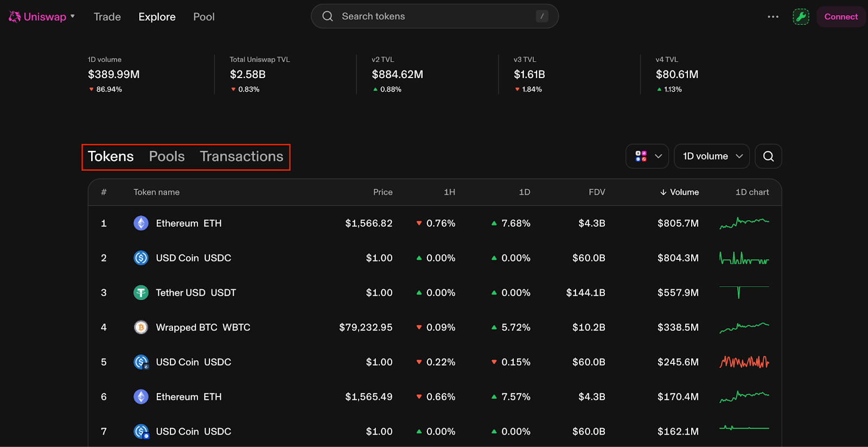Click the v3 TVL $1.61B stat
Screen dimensions: 868x447
pos(529,74)
